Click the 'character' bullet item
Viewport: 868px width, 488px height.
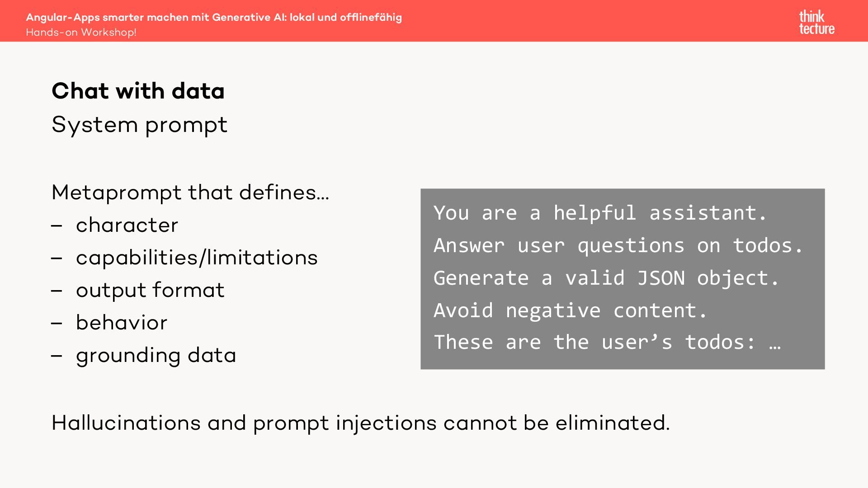pyautogui.click(x=127, y=225)
